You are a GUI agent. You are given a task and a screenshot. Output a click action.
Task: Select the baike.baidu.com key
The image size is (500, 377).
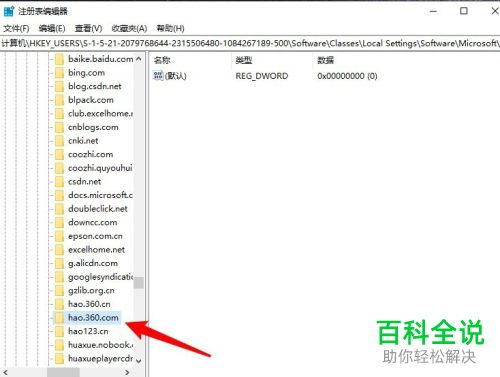point(100,59)
